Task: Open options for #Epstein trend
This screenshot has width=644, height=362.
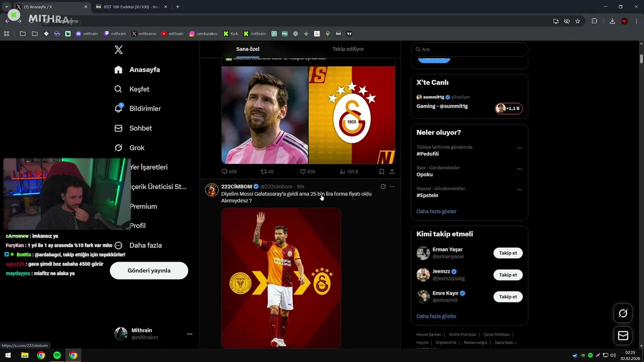Action: point(519,190)
